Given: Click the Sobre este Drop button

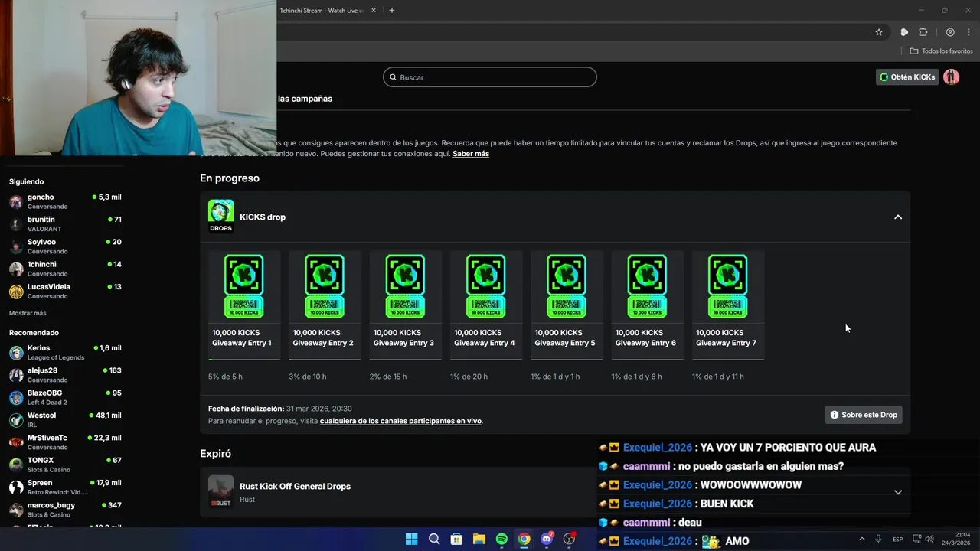Looking at the screenshot, I should [864, 415].
